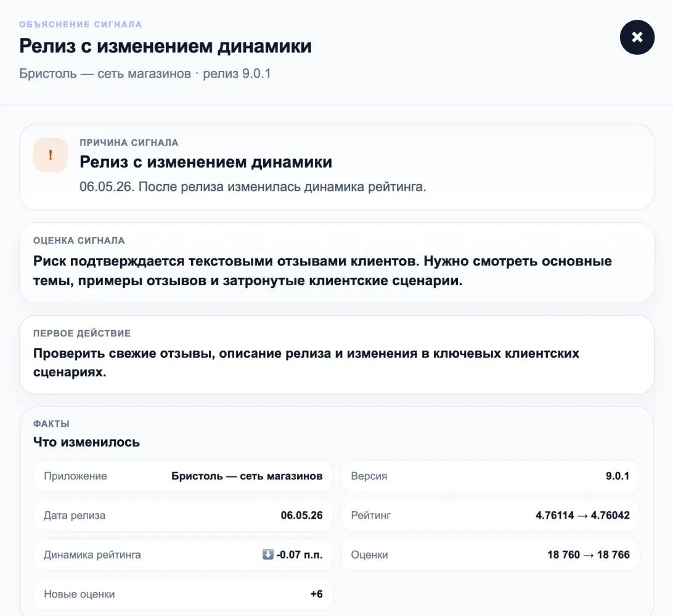Click the release date value '06.05.26' in the Дата релиза row

click(302, 515)
